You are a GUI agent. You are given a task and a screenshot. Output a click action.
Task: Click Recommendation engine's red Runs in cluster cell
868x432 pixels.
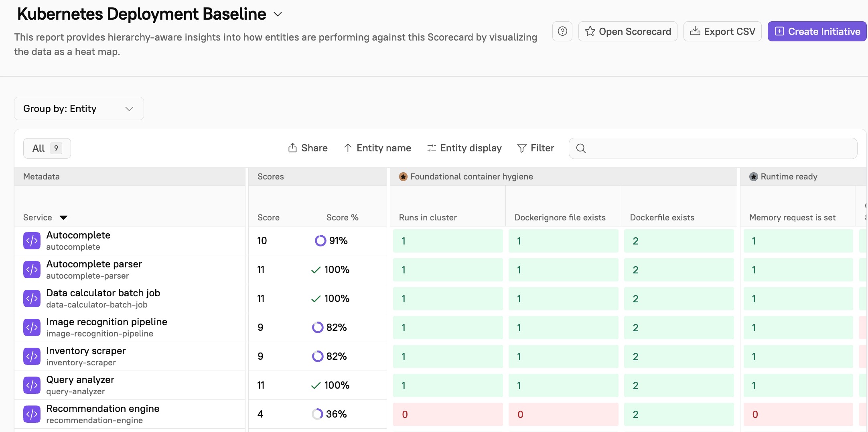448,414
